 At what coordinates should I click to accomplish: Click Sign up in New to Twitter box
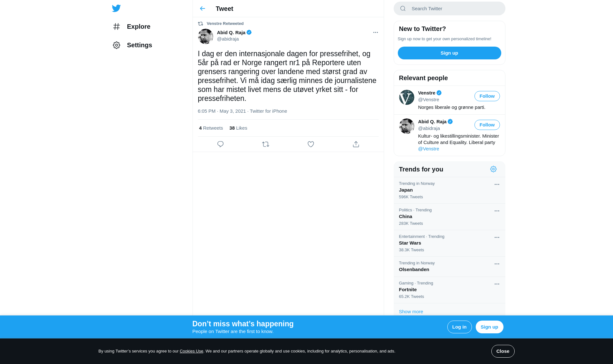tap(449, 53)
